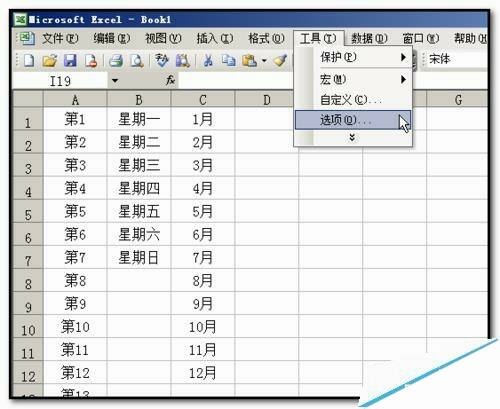Click the Copy icon in the toolbar
Viewport: 500px width, 409px height.
[229, 61]
